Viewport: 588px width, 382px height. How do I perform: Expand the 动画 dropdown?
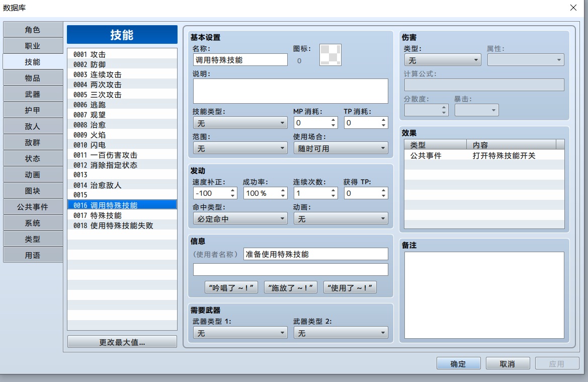point(341,219)
